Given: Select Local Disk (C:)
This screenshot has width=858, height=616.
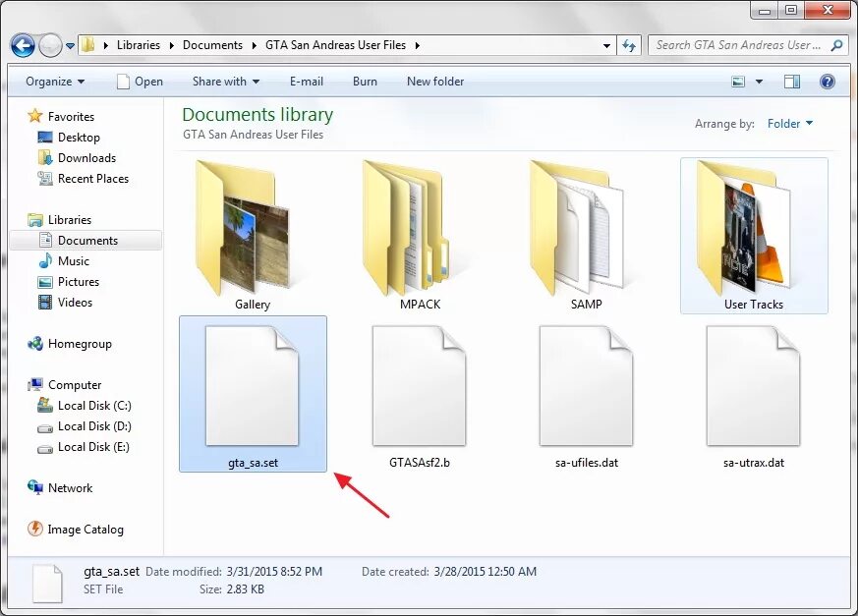Looking at the screenshot, I should (x=85, y=406).
